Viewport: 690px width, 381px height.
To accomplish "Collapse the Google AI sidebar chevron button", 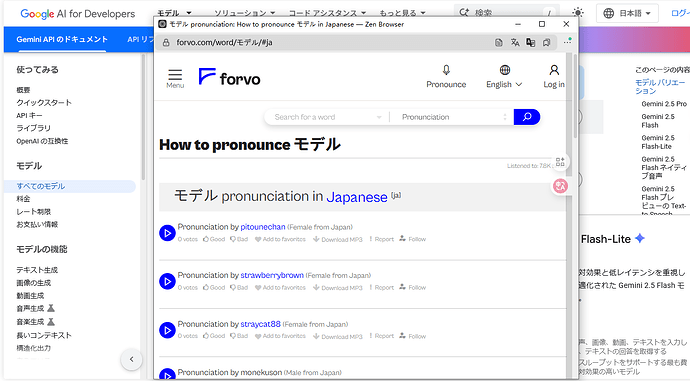I will coord(131,359).
